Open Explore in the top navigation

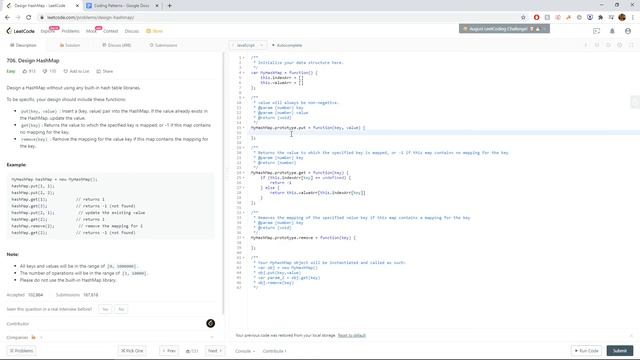click(x=47, y=31)
